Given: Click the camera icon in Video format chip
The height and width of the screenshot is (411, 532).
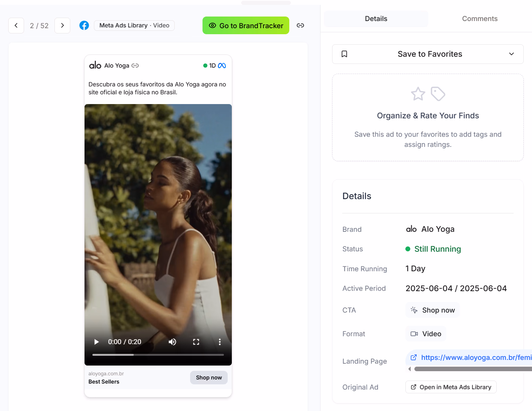Looking at the screenshot, I should 414,334.
